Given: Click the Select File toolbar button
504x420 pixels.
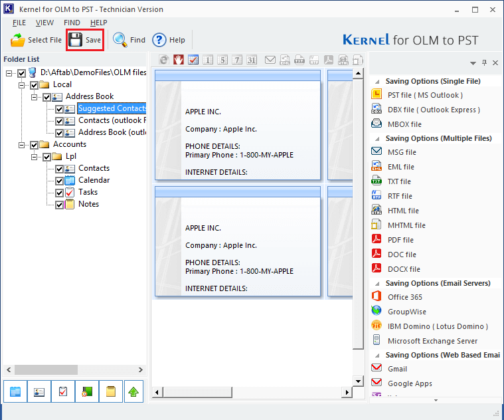Looking at the screenshot, I should (36, 40).
